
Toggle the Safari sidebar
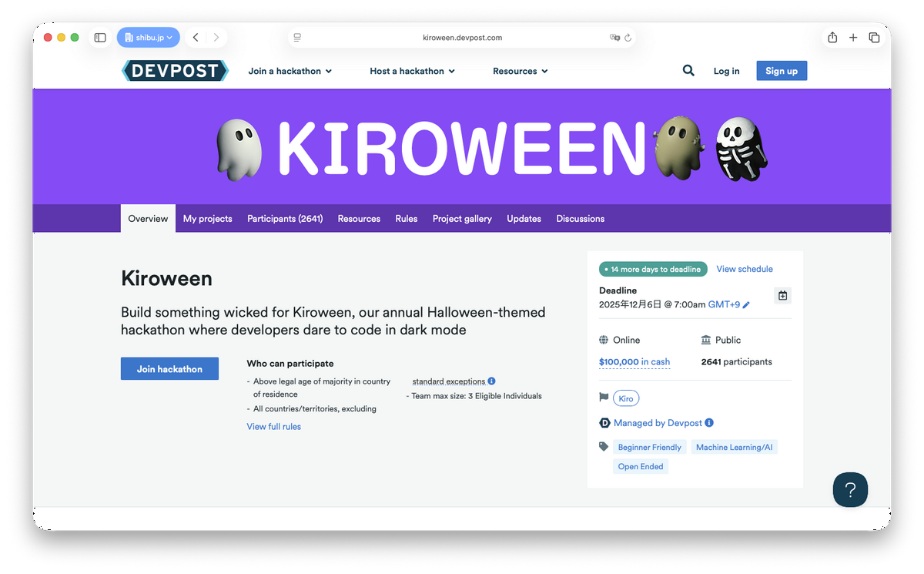100,38
